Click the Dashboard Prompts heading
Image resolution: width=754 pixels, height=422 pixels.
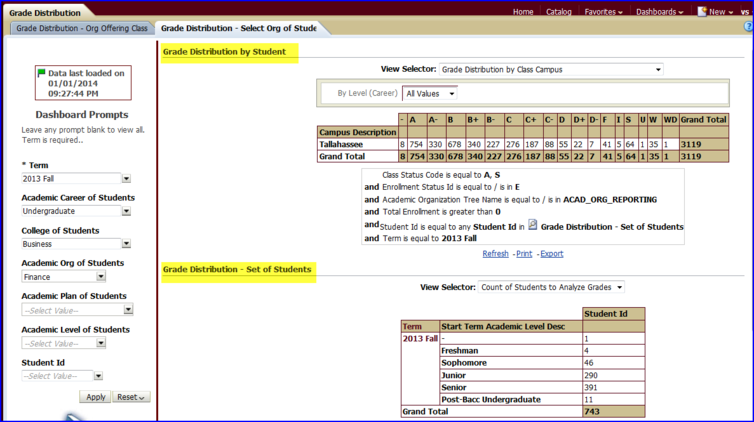tap(82, 114)
